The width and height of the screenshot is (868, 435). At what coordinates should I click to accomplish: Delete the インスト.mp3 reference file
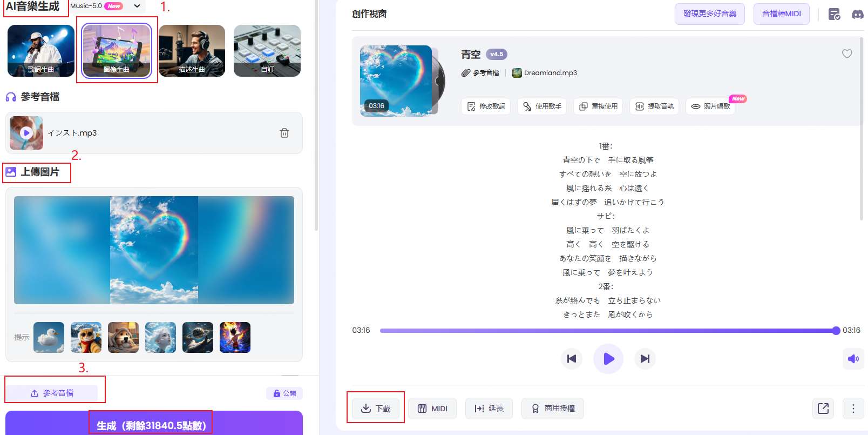pos(284,133)
